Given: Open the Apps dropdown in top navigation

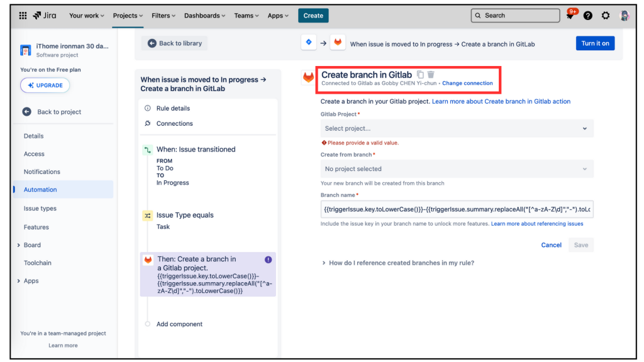Looking at the screenshot, I should [x=278, y=16].
